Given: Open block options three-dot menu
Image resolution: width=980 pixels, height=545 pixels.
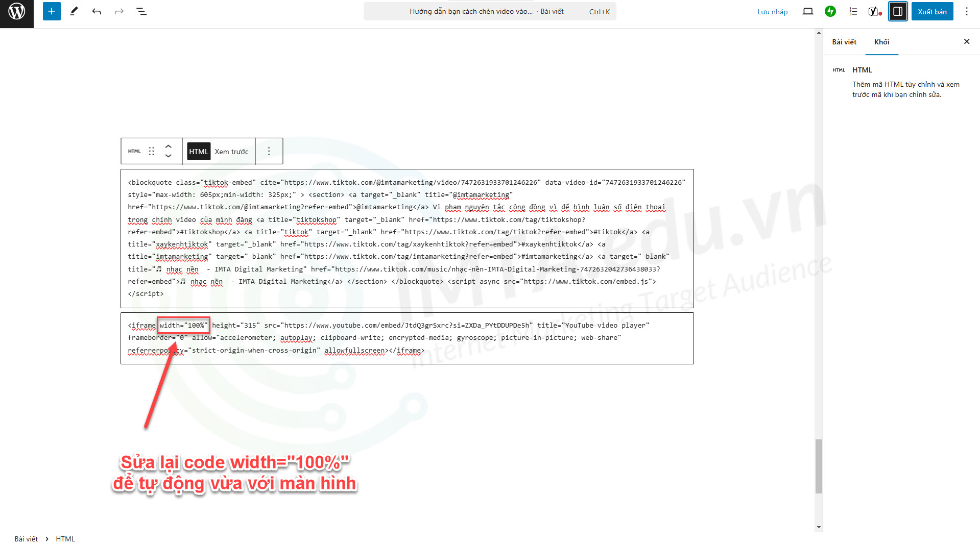Looking at the screenshot, I should point(269,151).
